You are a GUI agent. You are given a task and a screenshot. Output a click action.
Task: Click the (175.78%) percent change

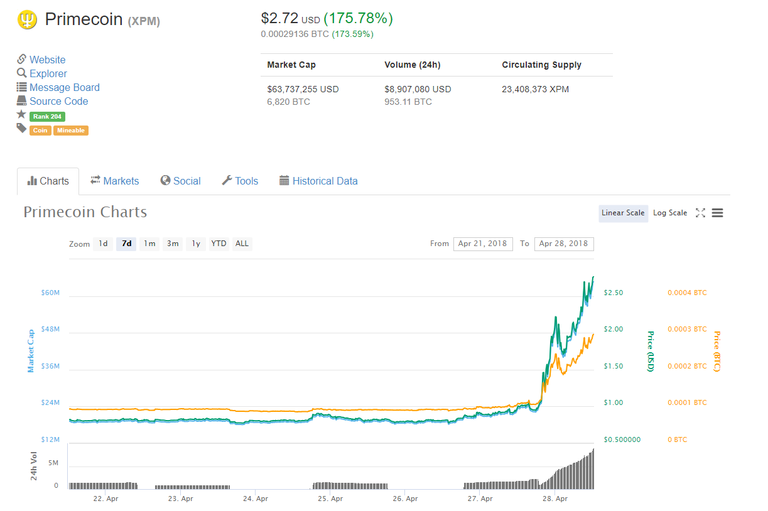pyautogui.click(x=358, y=19)
